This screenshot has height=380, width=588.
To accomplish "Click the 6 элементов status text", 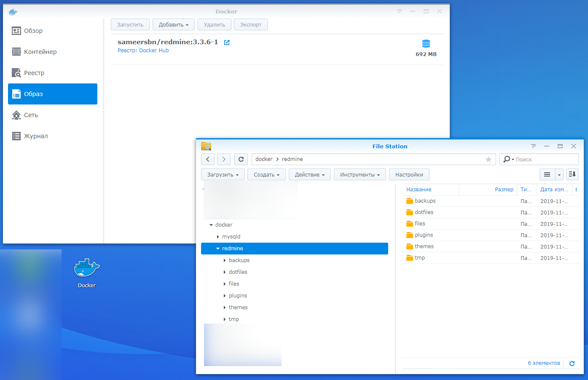I will tap(544, 363).
